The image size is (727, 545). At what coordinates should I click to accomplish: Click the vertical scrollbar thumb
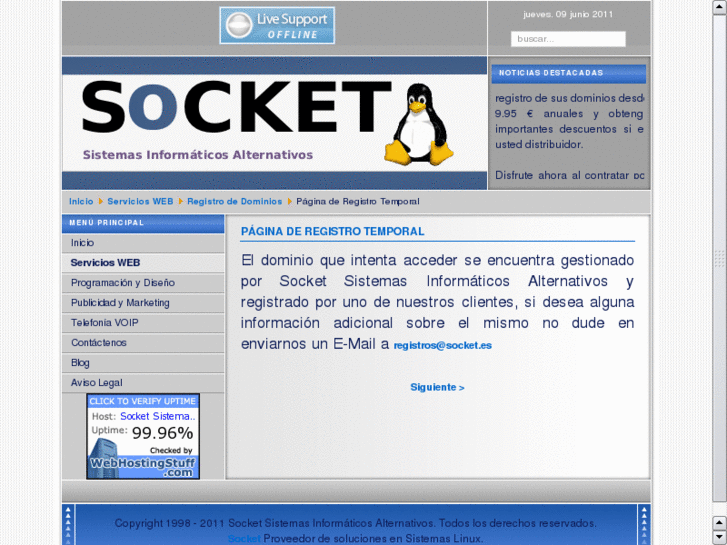pos(719,257)
